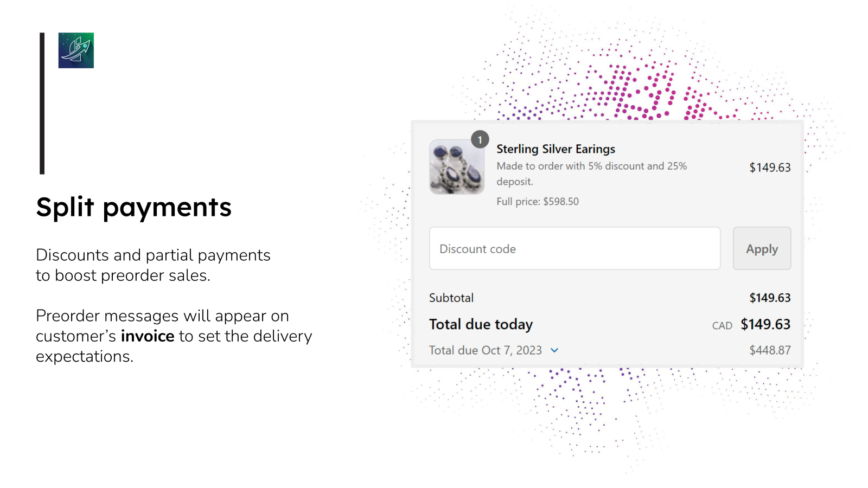The width and height of the screenshot is (868, 488).
Task: Select the vertical black accent bar
Action: (42, 102)
